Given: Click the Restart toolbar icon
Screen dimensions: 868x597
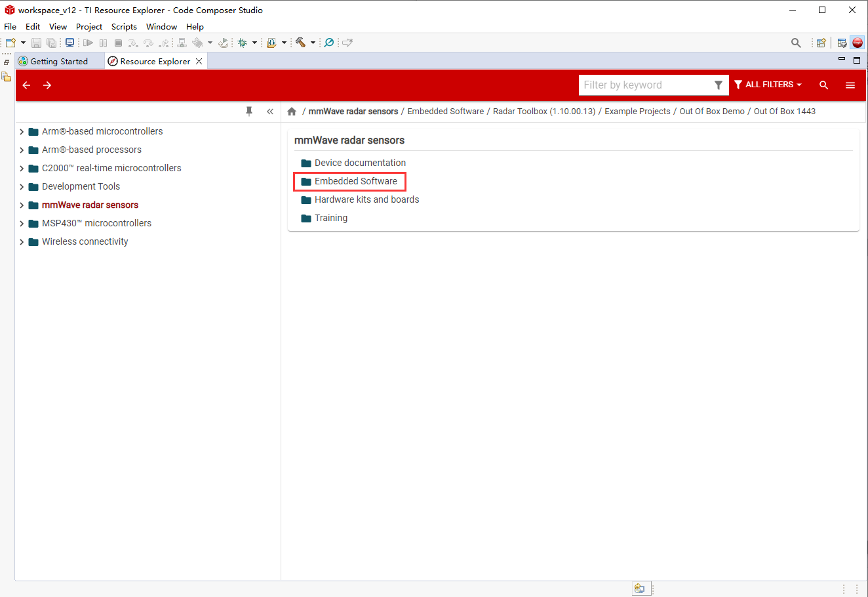Looking at the screenshot, I should 224,43.
